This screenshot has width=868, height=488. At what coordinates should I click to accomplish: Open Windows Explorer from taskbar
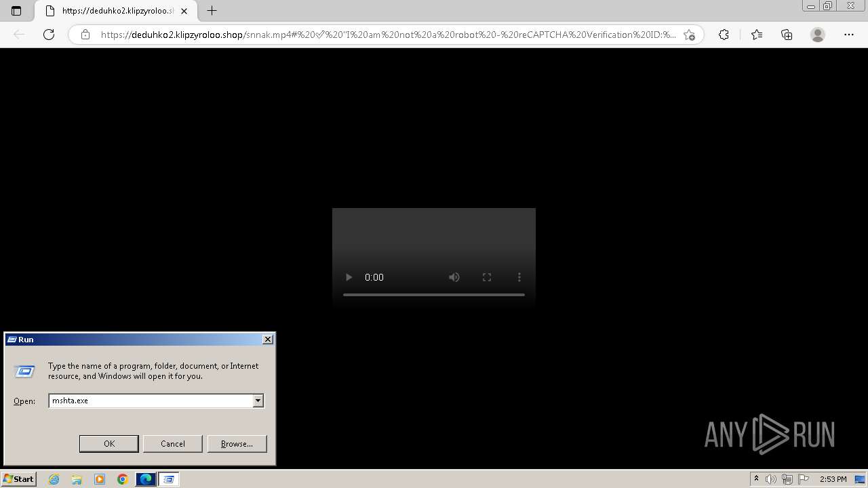(x=77, y=479)
